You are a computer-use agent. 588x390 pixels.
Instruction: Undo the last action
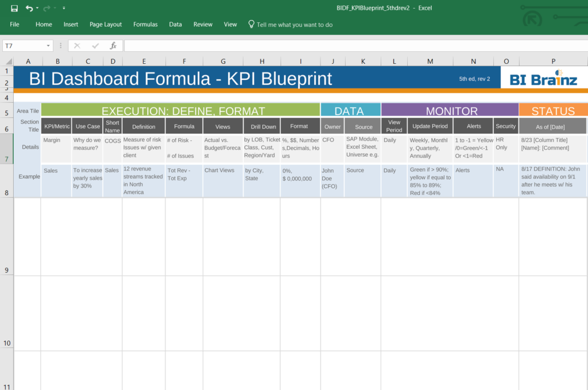pyautogui.click(x=29, y=7)
